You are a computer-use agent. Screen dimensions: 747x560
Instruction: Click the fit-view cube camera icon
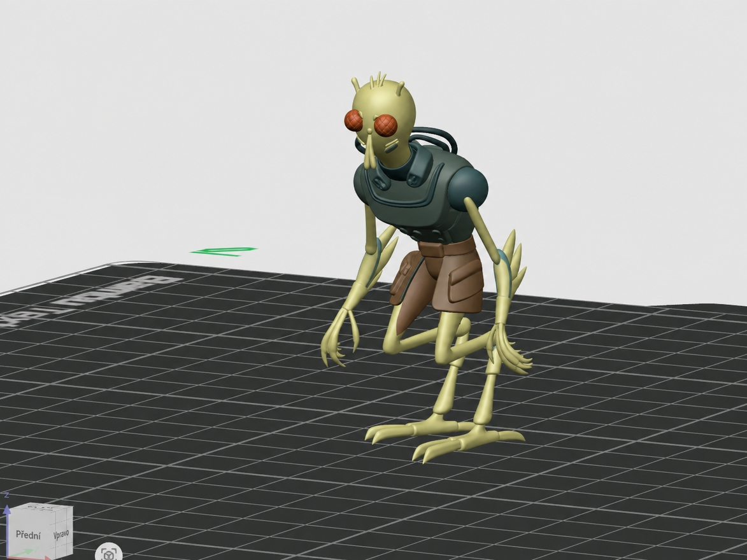pos(109,553)
